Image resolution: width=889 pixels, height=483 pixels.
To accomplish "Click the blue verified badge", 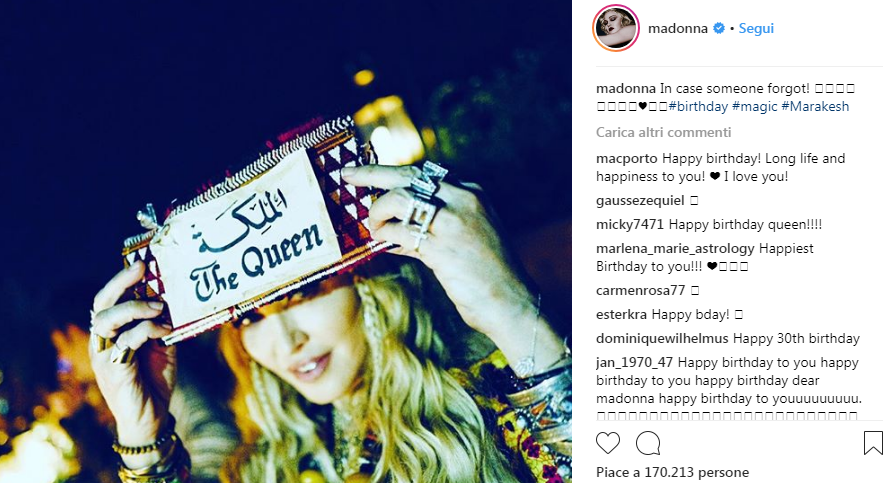I will point(718,28).
